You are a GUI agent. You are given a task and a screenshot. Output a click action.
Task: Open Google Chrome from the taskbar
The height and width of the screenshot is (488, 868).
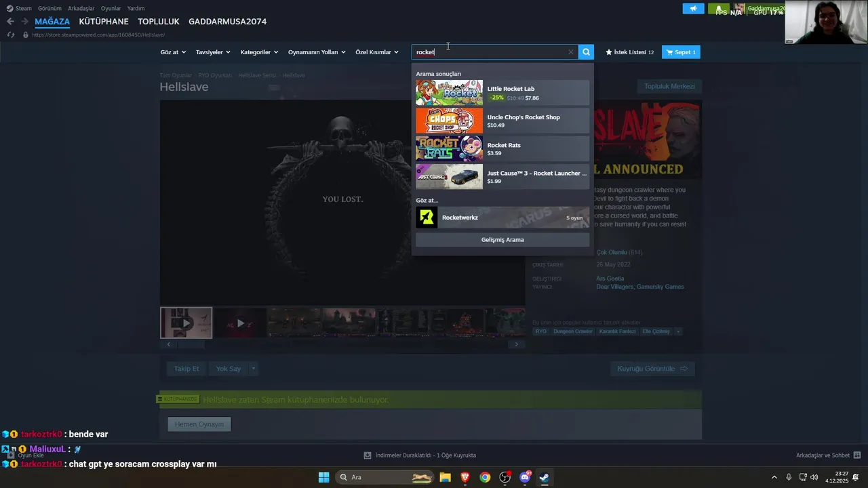pyautogui.click(x=485, y=477)
